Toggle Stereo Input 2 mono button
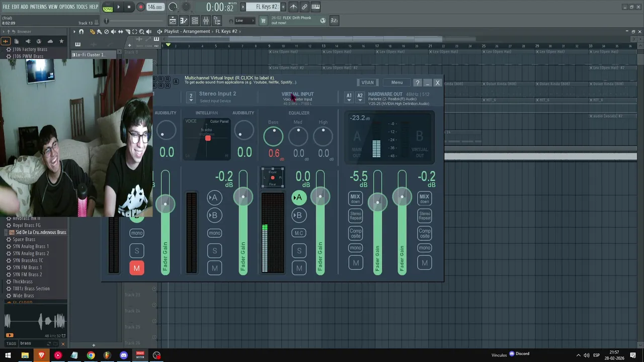644x362 pixels. click(x=214, y=233)
